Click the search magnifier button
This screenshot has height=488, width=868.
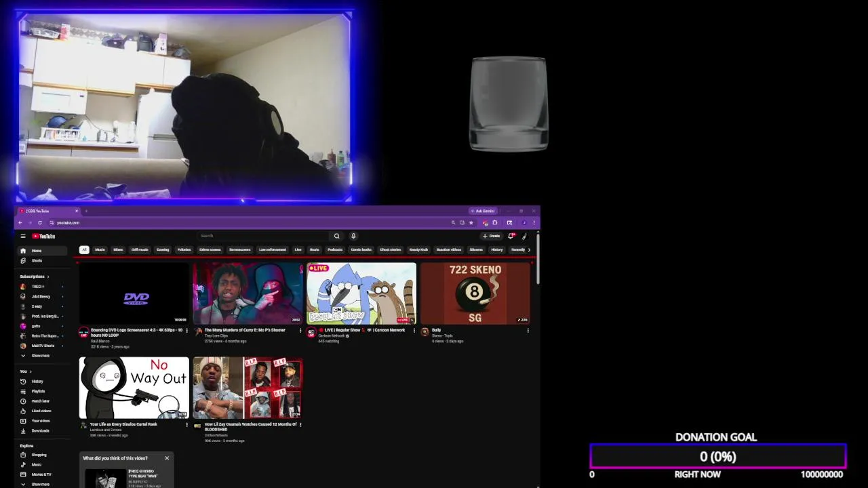coord(336,236)
